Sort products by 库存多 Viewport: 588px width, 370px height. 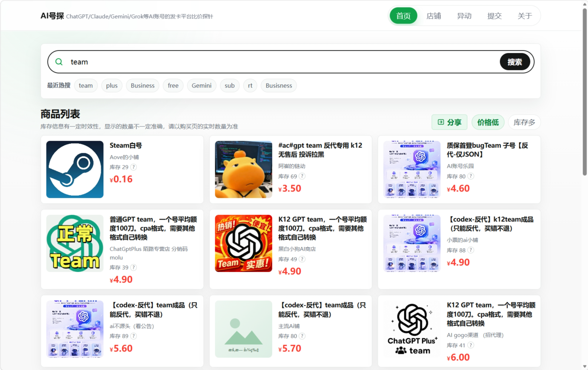524,122
